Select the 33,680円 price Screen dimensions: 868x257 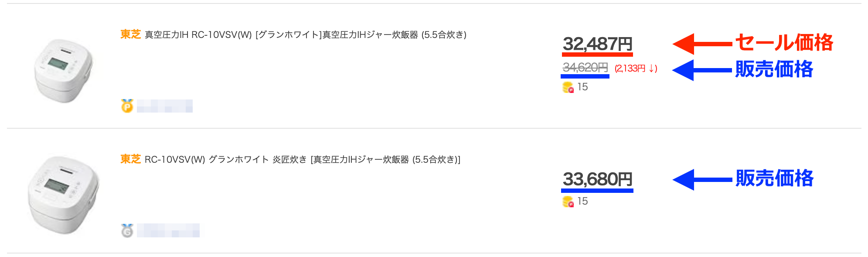(597, 179)
